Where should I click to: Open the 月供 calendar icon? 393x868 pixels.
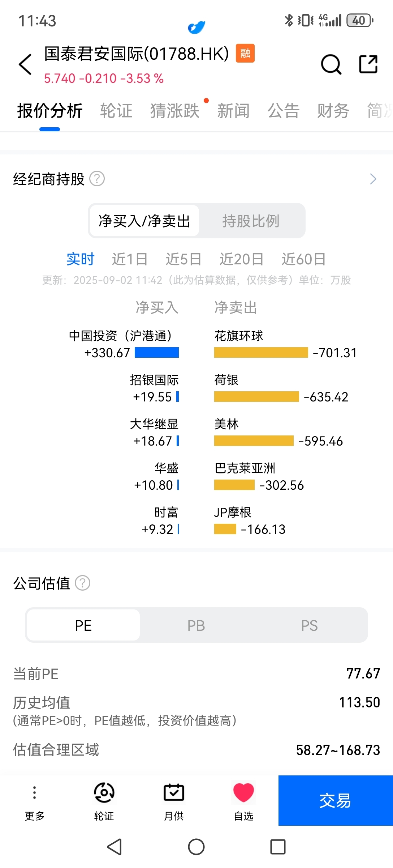click(174, 792)
